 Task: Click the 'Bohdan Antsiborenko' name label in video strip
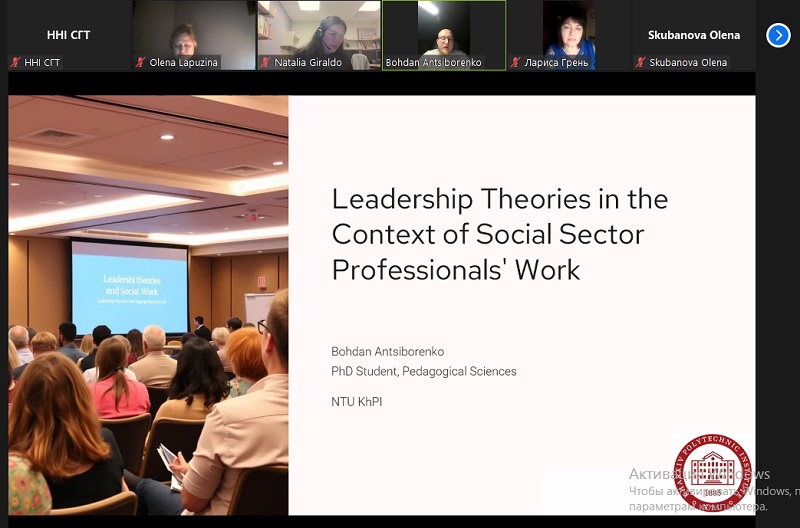coord(433,62)
